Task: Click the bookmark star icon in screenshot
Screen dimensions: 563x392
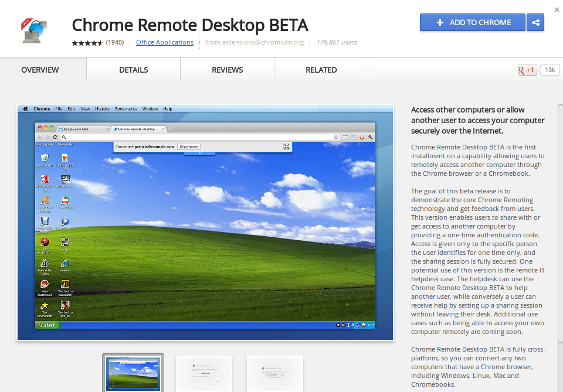Action: 335,137
